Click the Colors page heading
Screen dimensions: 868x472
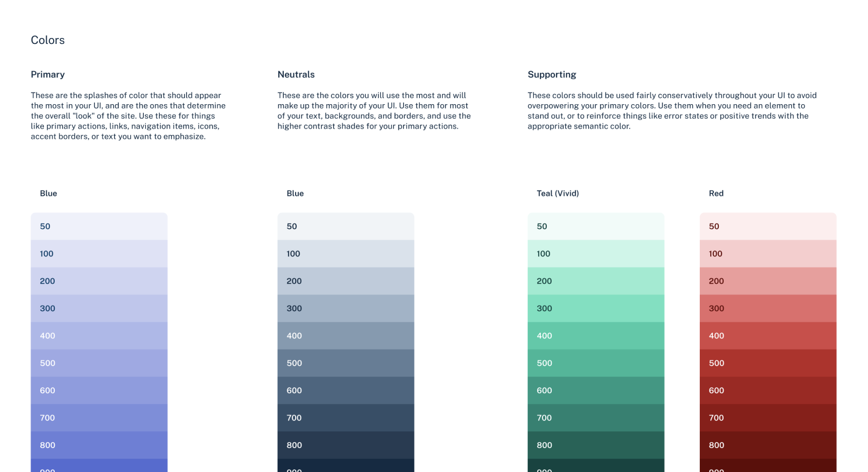48,40
